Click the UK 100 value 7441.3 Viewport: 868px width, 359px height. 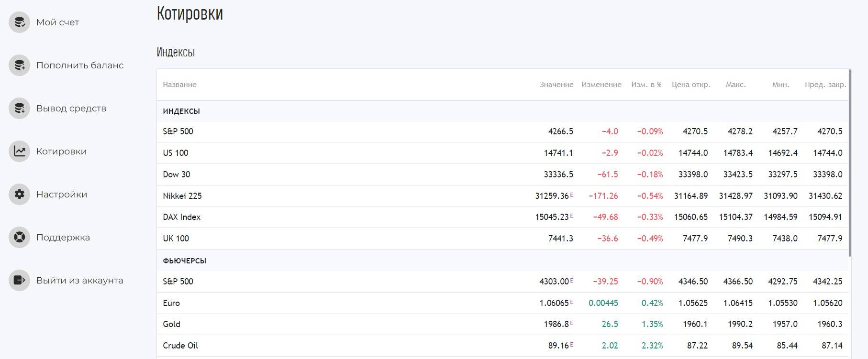[x=561, y=239]
